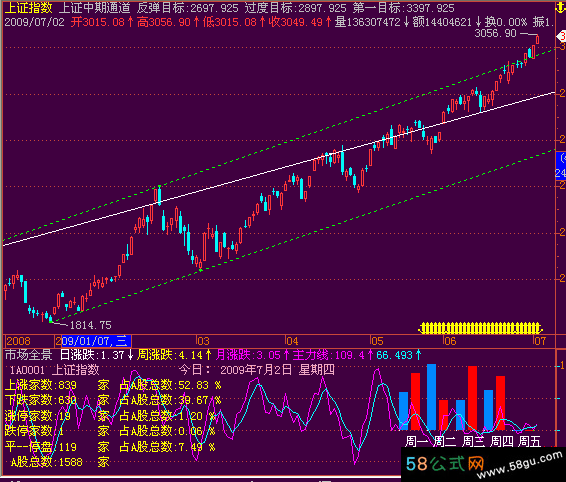Click the 周四 weekday label
This screenshot has width=566, height=482.
(x=501, y=441)
